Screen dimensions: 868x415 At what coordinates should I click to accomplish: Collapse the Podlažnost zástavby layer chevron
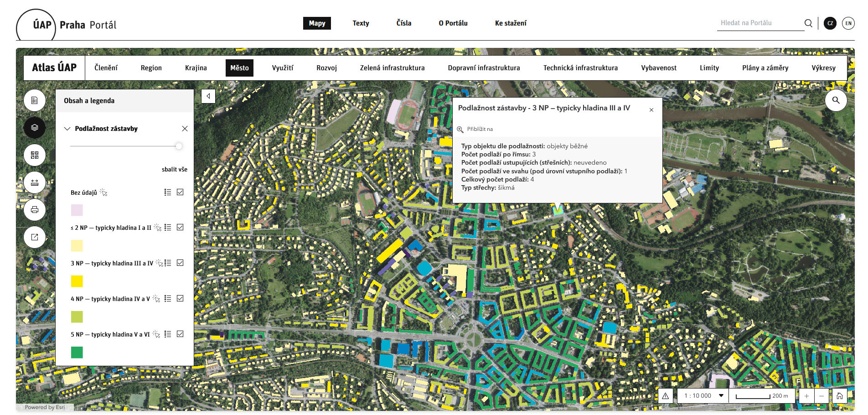pyautogui.click(x=67, y=129)
